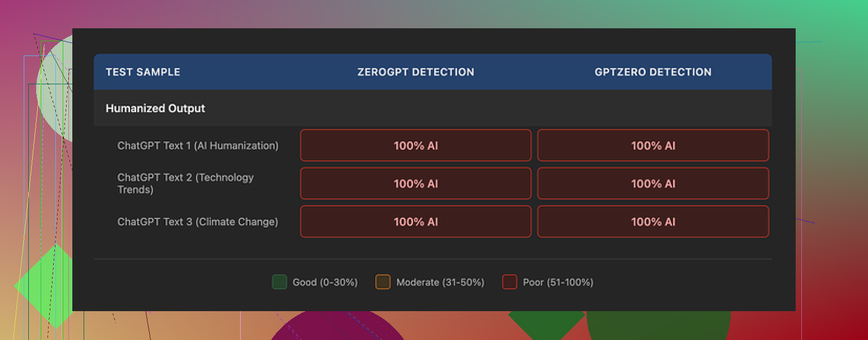
Task: Click the TEST SAMPLE column header
Action: click(x=143, y=72)
